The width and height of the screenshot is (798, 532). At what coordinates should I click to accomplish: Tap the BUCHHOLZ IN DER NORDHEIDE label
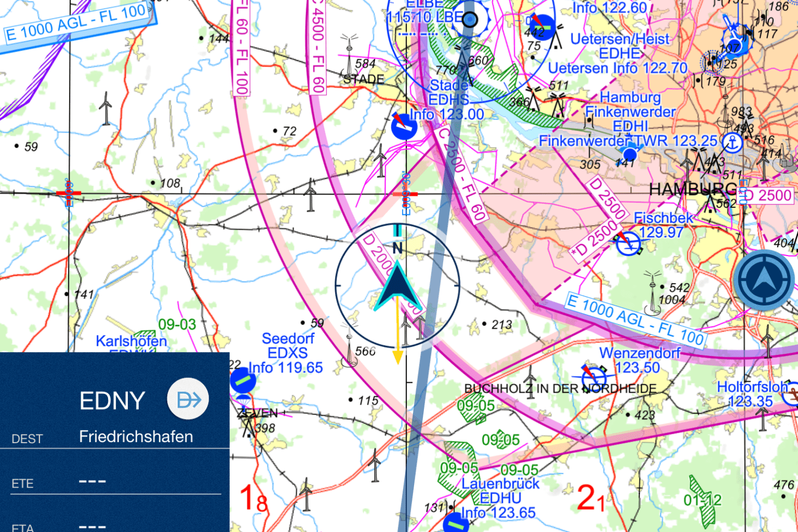point(560,388)
